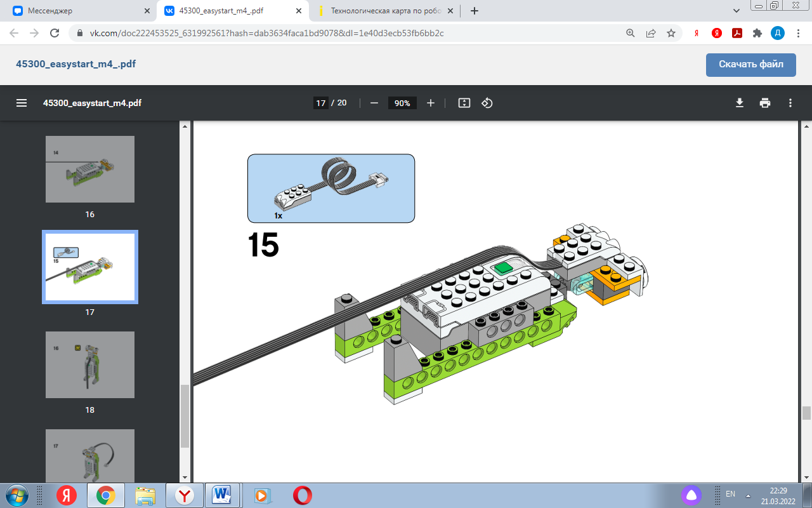Zoom out with the minus icon

point(374,103)
